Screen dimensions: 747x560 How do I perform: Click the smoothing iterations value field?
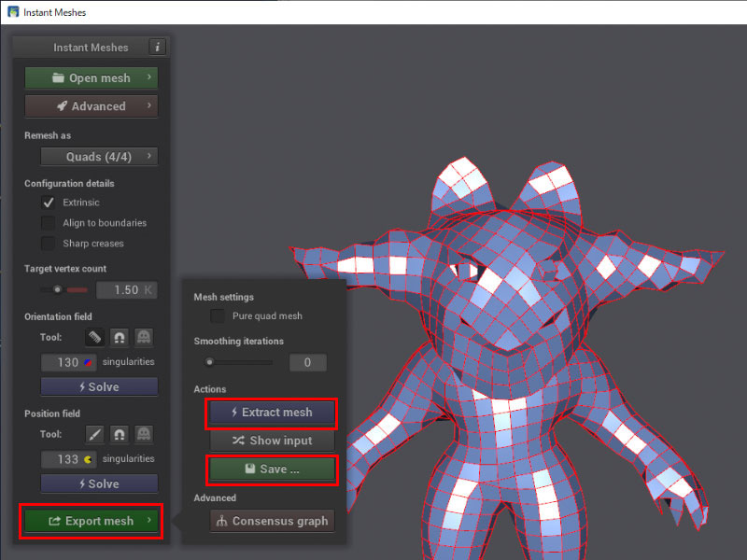308,362
